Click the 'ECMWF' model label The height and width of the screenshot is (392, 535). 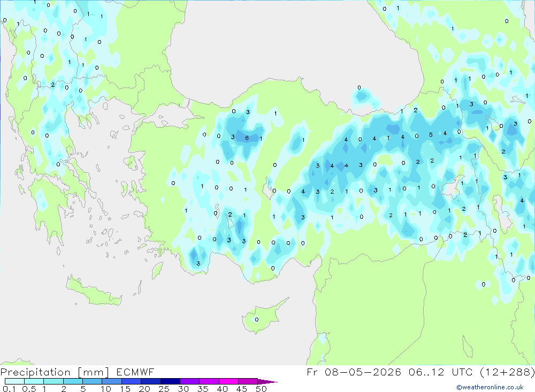coord(135,372)
